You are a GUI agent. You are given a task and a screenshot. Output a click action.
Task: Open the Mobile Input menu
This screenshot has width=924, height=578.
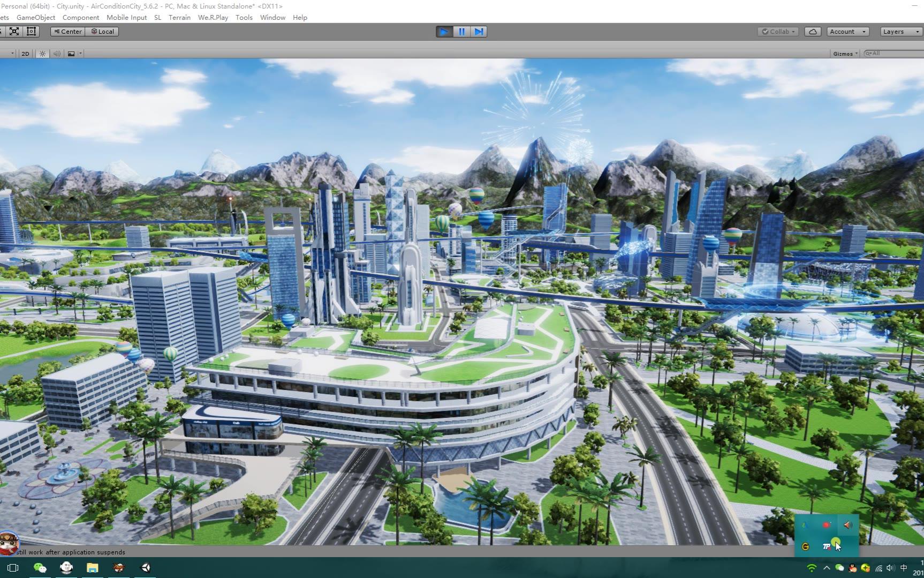point(126,18)
